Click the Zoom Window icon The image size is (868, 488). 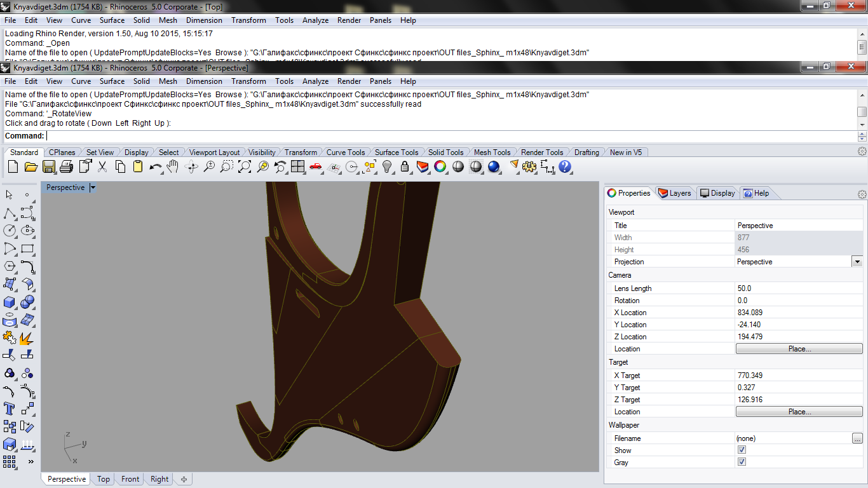click(x=226, y=166)
